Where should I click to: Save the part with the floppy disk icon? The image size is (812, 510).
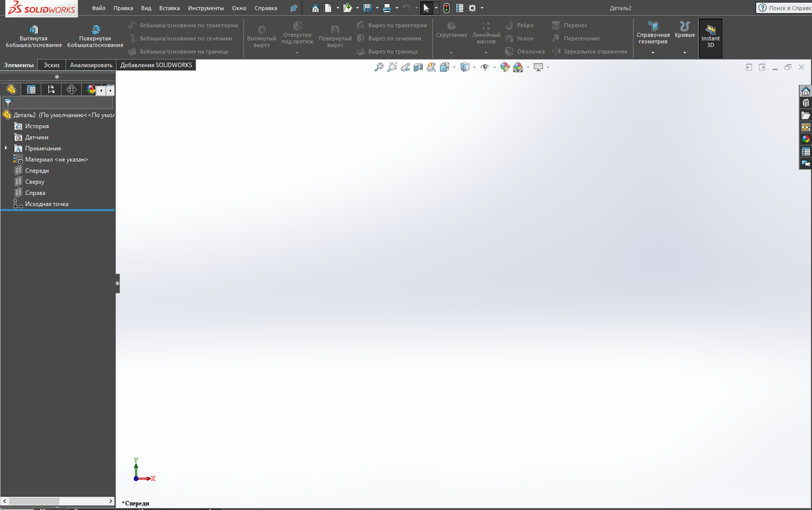pyautogui.click(x=367, y=8)
